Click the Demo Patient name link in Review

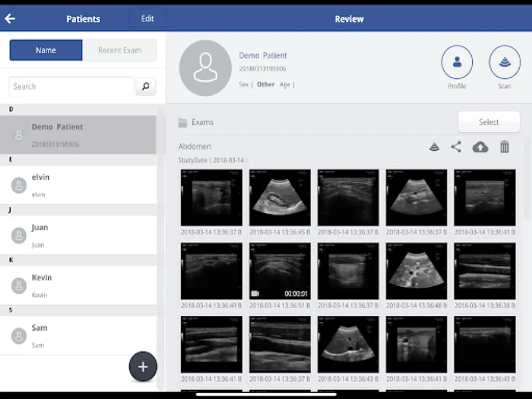(x=263, y=55)
